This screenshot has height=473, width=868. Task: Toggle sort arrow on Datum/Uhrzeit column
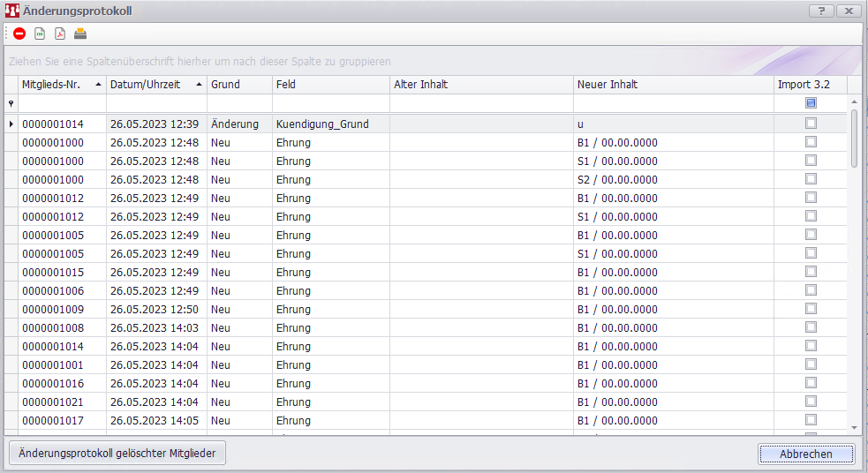(x=199, y=85)
